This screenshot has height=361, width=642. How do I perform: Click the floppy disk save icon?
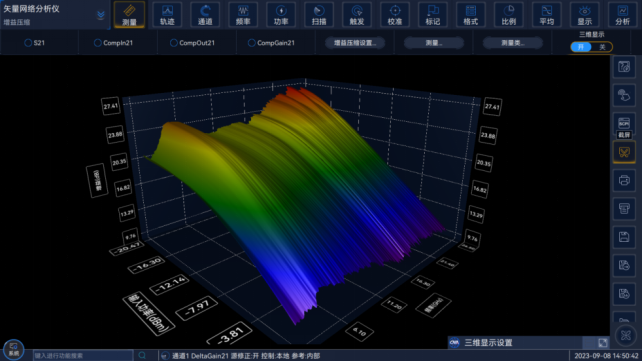pyautogui.click(x=624, y=237)
